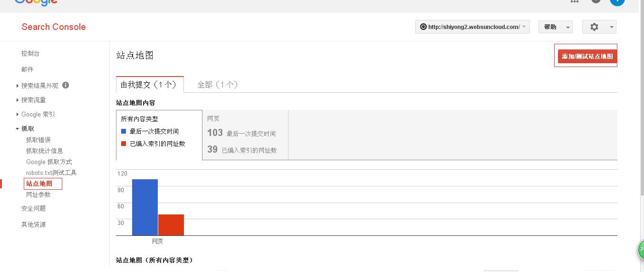Click the 网页 label under chart

coord(158,242)
